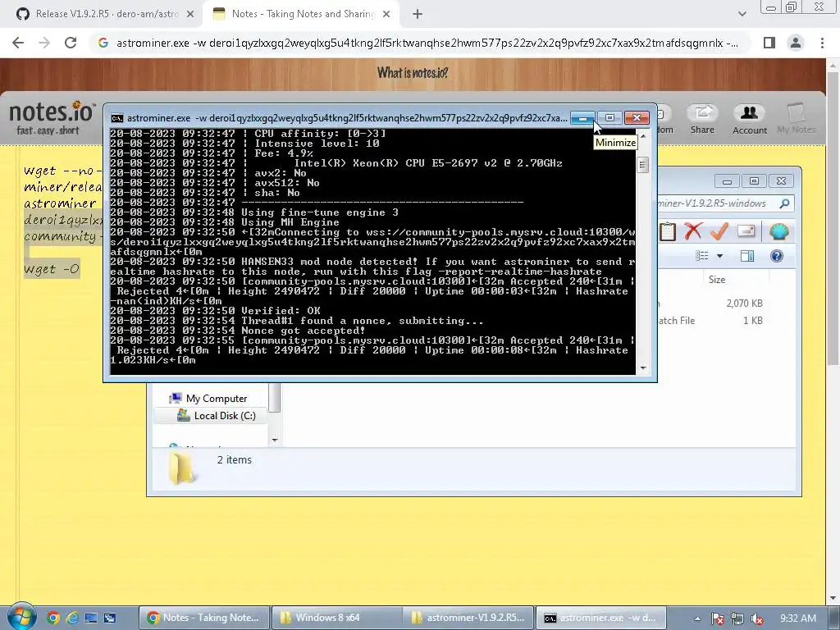This screenshot has width=840, height=630.
Task: Click the Size column header
Action: point(717,279)
